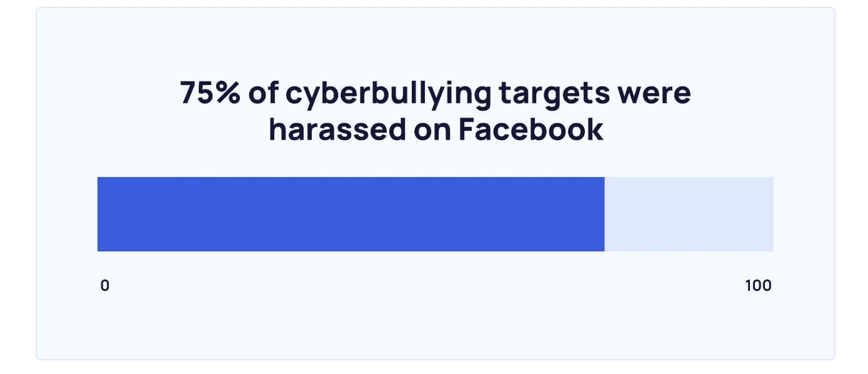Click the empty card area above the heading
Screen dimensions: 868x374
tap(435, 44)
